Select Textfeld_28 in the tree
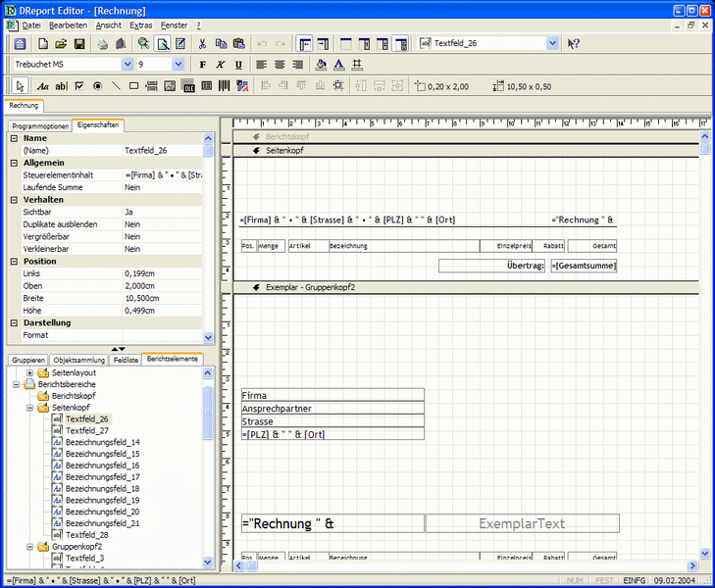Viewport: 715px width, 588px height. 87,535
